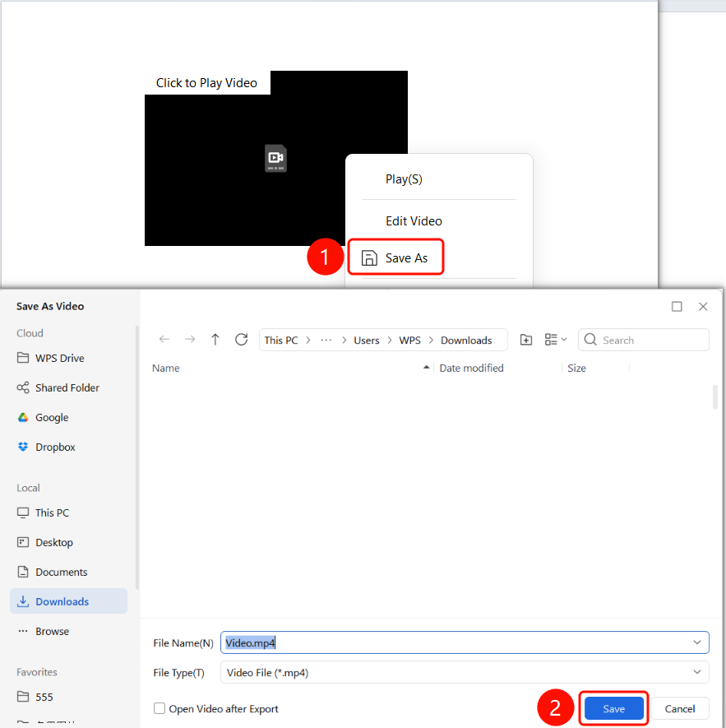Click the Search field in the dialog
Screen dimensions: 726x728
point(644,341)
